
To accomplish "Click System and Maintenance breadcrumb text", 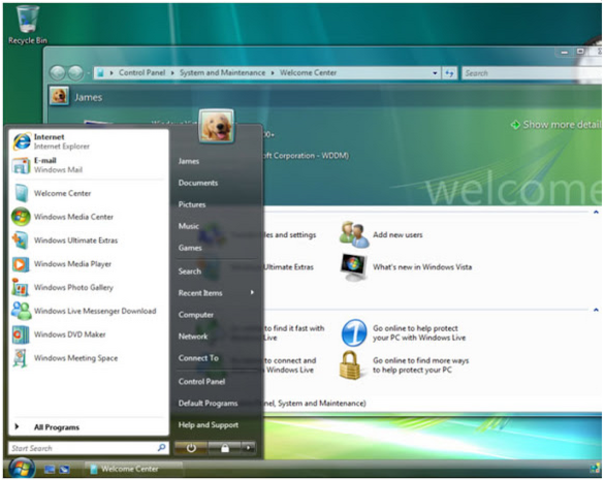I will [222, 73].
